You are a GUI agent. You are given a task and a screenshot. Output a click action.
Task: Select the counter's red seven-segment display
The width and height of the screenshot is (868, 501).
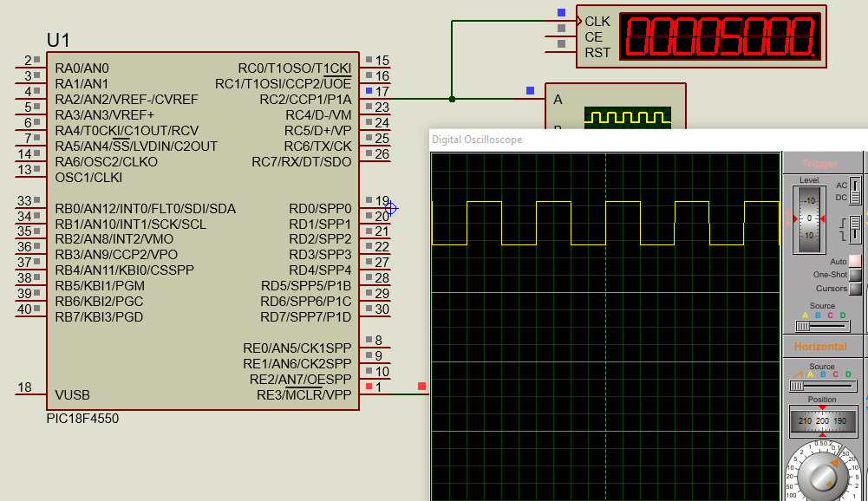click(720, 36)
